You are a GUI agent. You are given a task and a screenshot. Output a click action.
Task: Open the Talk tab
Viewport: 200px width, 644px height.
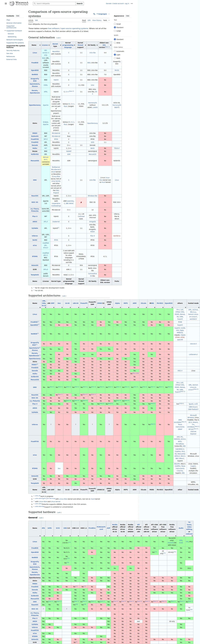click(36, 20)
